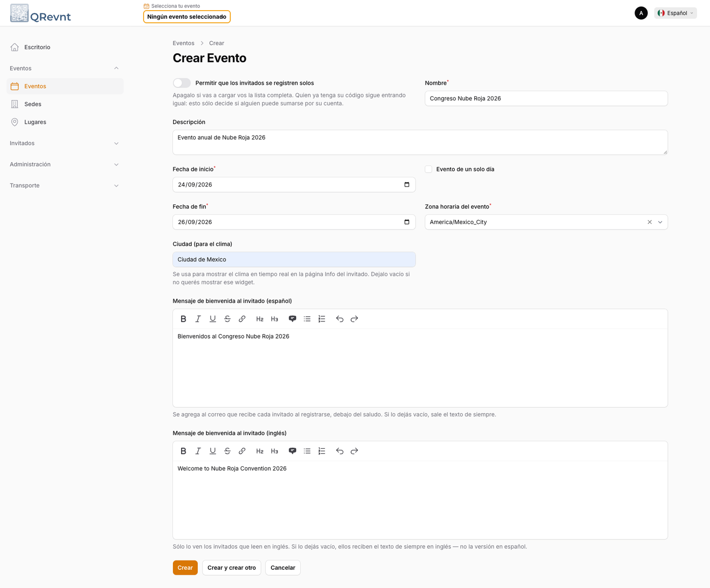Screen dimensions: 710x588
Task: Insert link in the Spanish welcome message editor
Action: pos(242,319)
